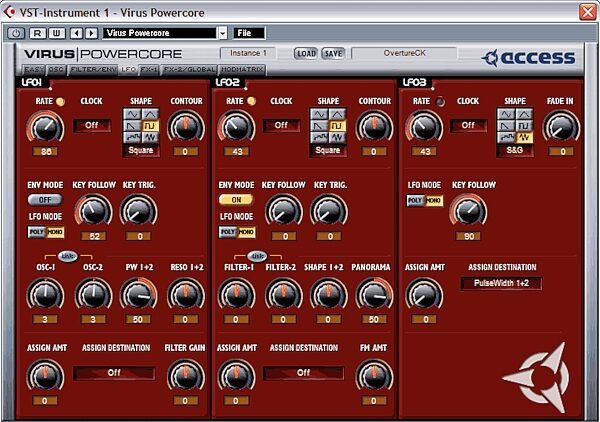Image resolution: width=600 pixels, height=422 pixels.
Task: Select the S&G shape for LFO2
Action: coord(337,137)
